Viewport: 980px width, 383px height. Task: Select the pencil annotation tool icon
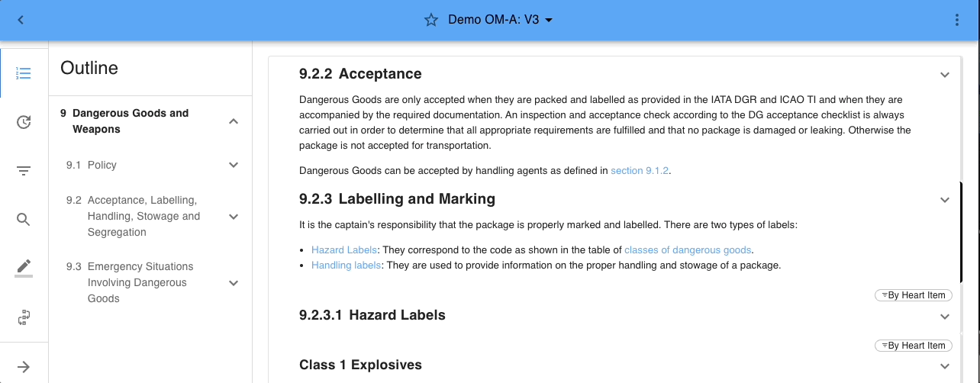coord(24,267)
